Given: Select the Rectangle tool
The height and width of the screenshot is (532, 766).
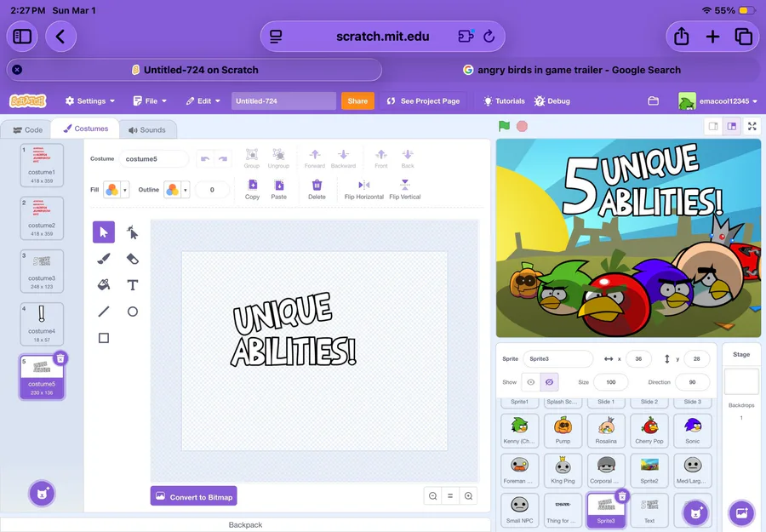Looking at the screenshot, I should pyautogui.click(x=104, y=338).
